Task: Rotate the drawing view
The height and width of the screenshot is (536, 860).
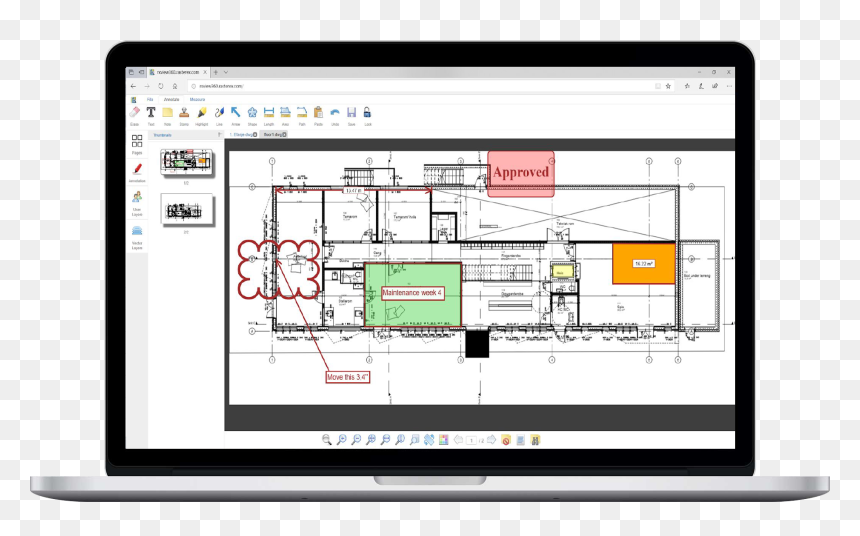Action: point(429,439)
